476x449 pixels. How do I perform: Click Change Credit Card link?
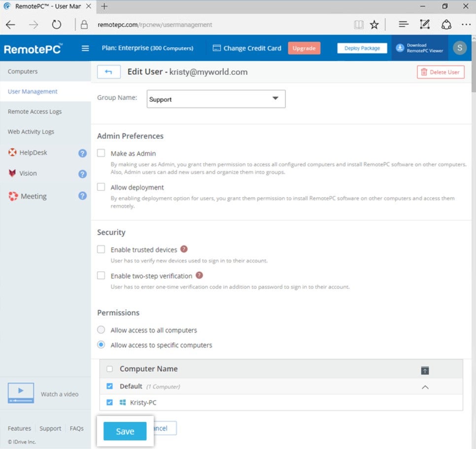(x=252, y=48)
